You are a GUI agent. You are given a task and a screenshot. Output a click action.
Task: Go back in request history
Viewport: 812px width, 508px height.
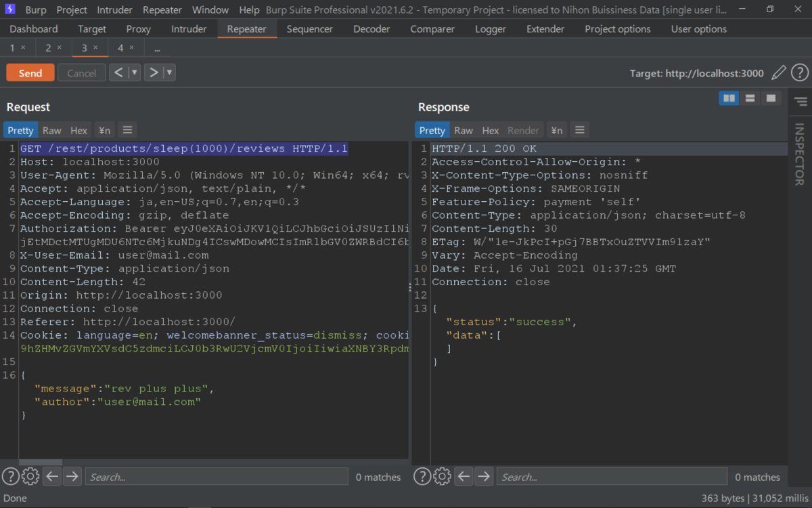[118, 72]
